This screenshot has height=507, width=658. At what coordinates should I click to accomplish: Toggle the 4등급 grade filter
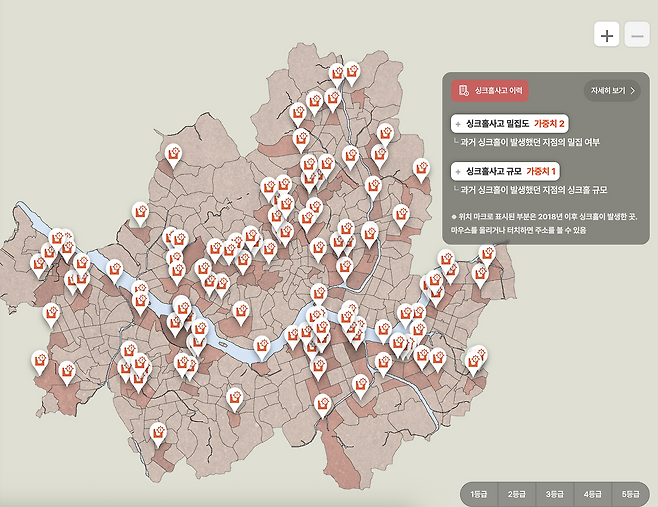pyautogui.click(x=592, y=494)
